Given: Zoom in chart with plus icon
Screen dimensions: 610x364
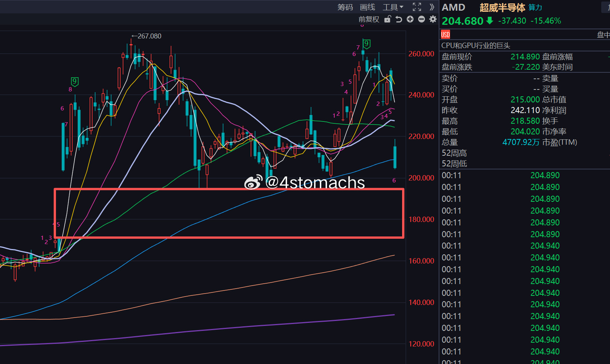Looking at the screenshot, I should tap(410, 19).
